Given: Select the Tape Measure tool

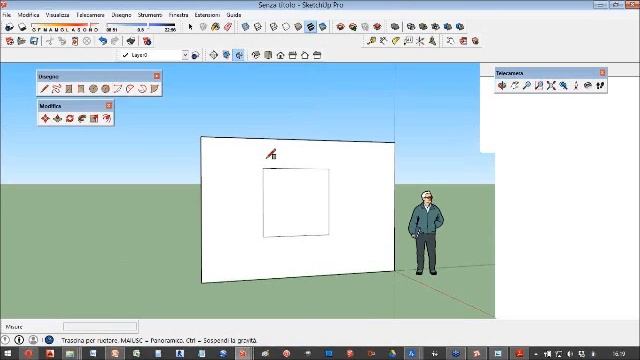Looking at the screenshot, I should tap(371, 41).
